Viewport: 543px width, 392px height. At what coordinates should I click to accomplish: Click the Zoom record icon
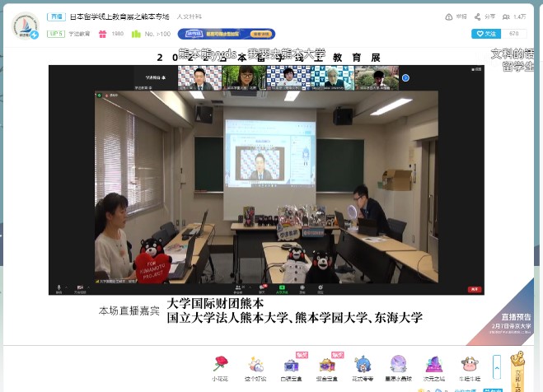point(302,289)
